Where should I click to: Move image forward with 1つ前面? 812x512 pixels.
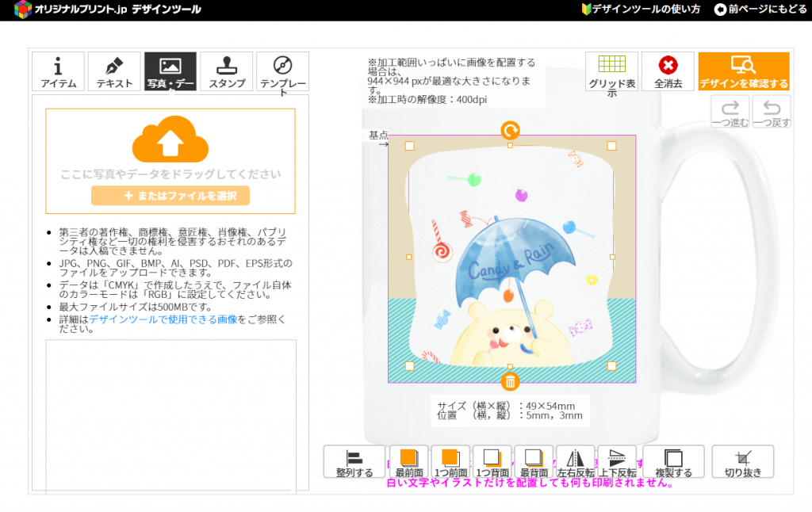[x=450, y=462]
